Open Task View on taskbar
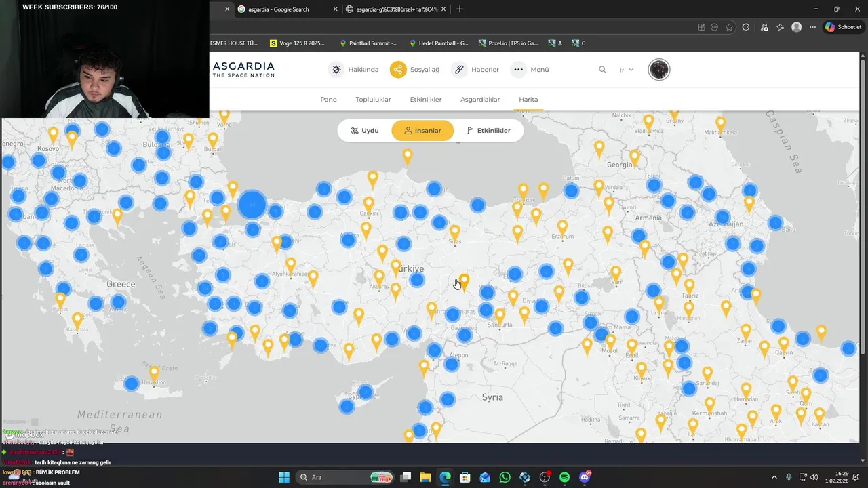868x488 pixels. pos(406,477)
